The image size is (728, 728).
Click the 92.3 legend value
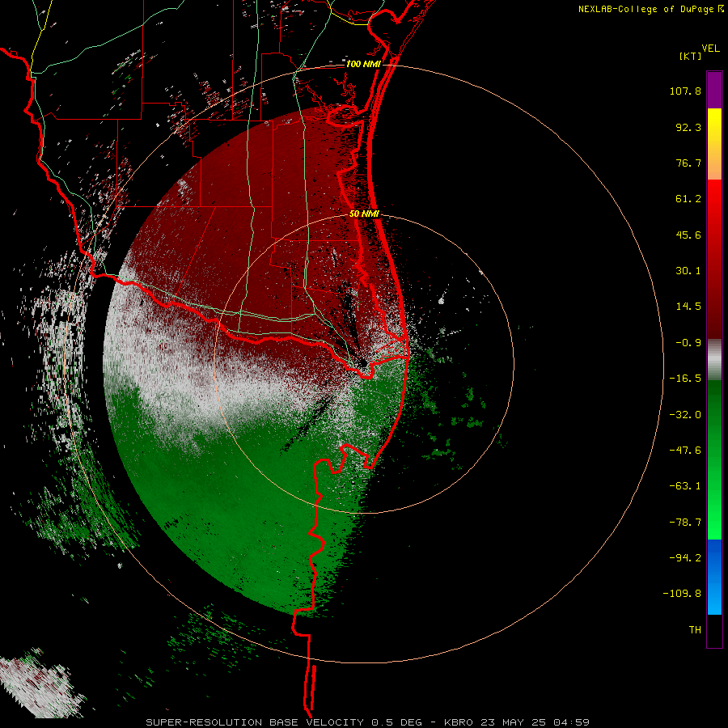(688, 127)
